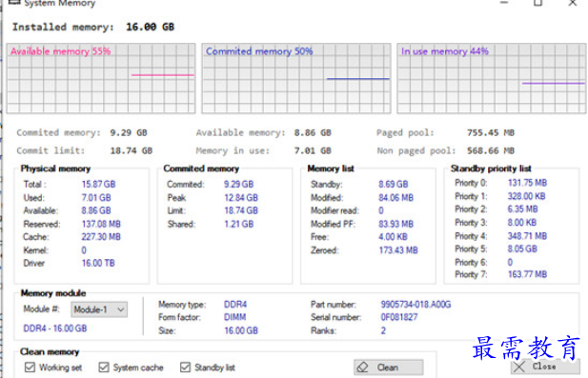
Task: Click Priority 4 value 348.71 MB
Action: (527, 236)
